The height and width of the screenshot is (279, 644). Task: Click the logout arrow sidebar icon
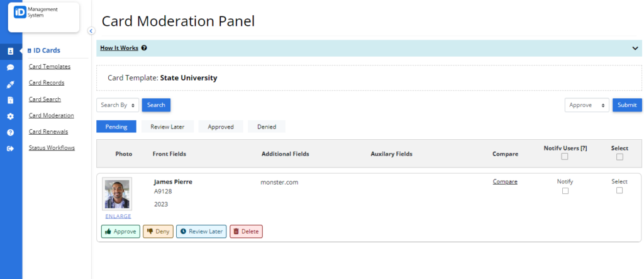click(11, 149)
